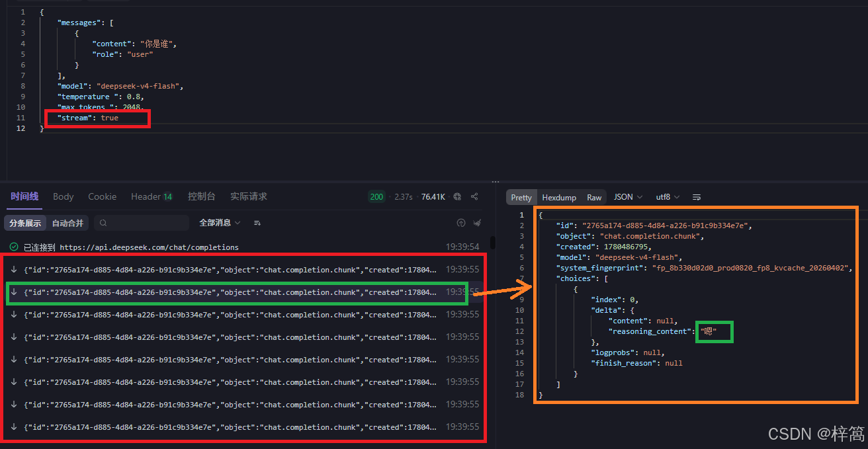Switch to the Body tab
Viewport: 868px width, 449px height.
pyautogui.click(x=64, y=196)
